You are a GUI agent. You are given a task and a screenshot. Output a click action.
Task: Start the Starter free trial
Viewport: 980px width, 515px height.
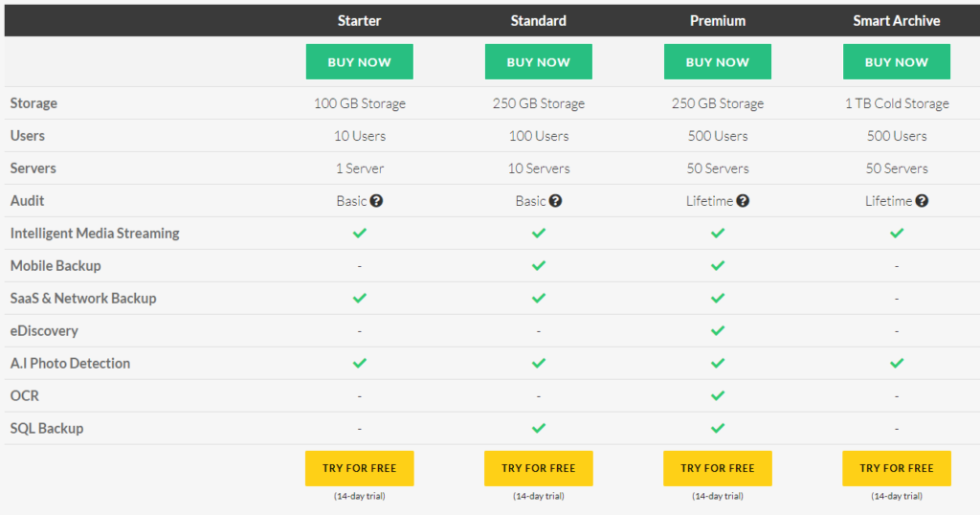pyautogui.click(x=360, y=468)
